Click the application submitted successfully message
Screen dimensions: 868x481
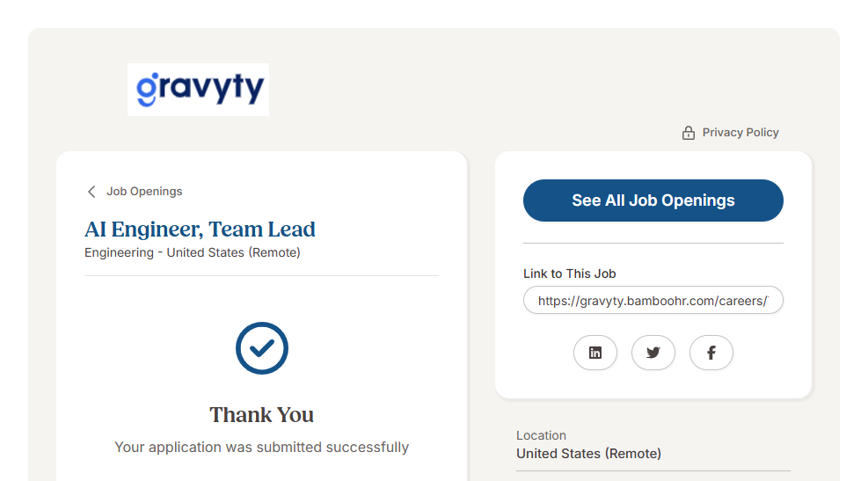pyautogui.click(x=261, y=448)
